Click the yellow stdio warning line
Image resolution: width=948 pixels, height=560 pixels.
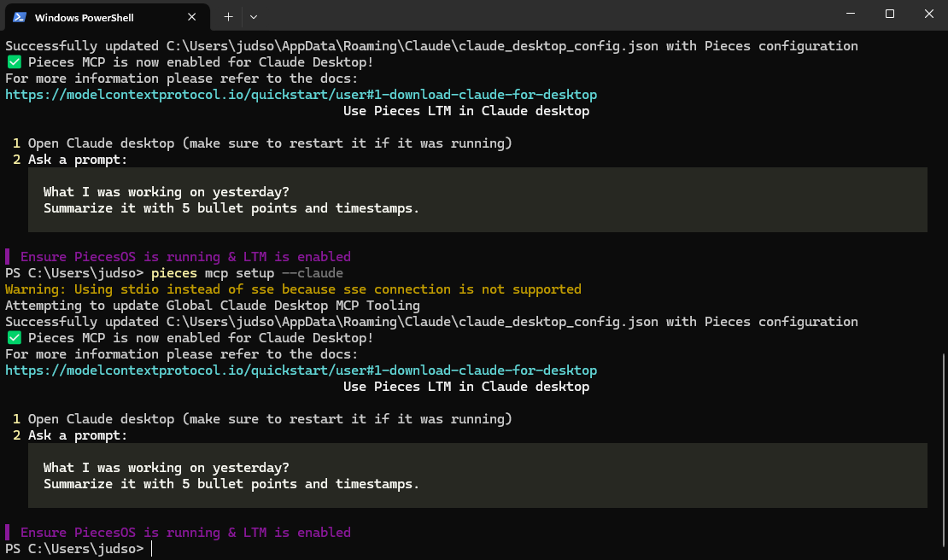[293, 289]
